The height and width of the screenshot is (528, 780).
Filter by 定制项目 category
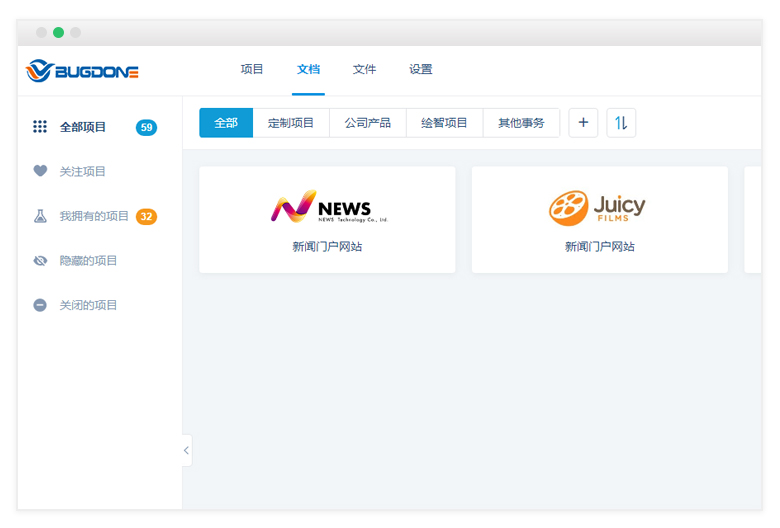291,123
